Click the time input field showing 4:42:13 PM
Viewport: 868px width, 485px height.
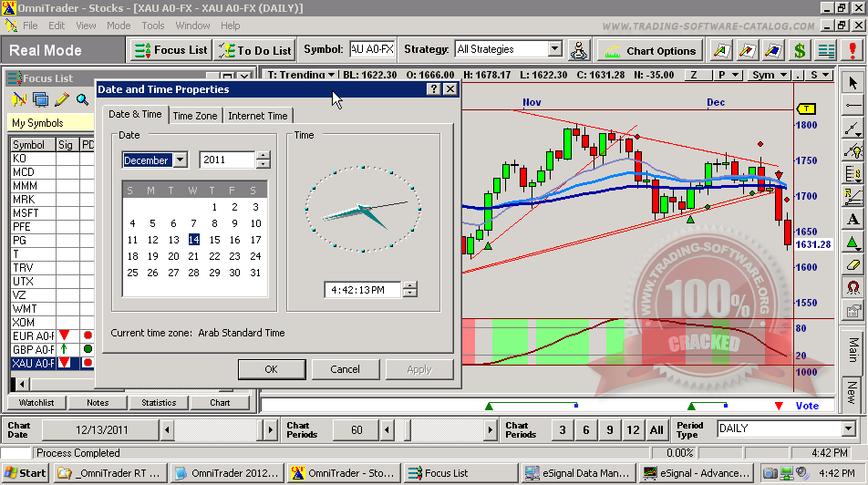pyautogui.click(x=363, y=290)
